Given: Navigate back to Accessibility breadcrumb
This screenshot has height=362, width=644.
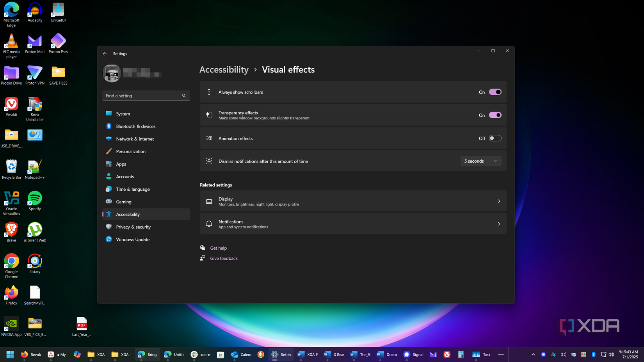Looking at the screenshot, I should [x=224, y=69].
